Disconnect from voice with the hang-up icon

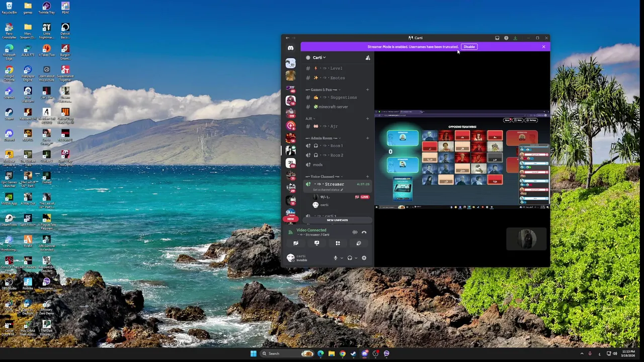coord(364,232)
